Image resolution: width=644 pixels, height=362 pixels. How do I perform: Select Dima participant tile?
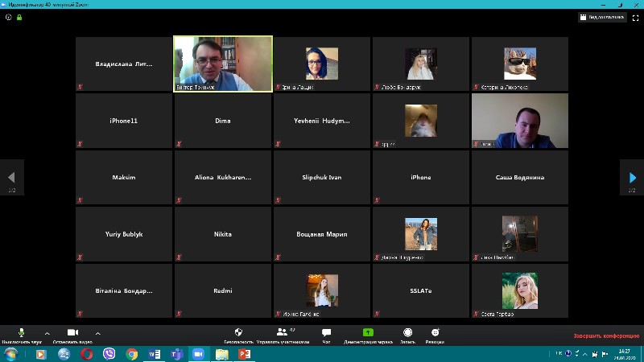coord(223,121)
